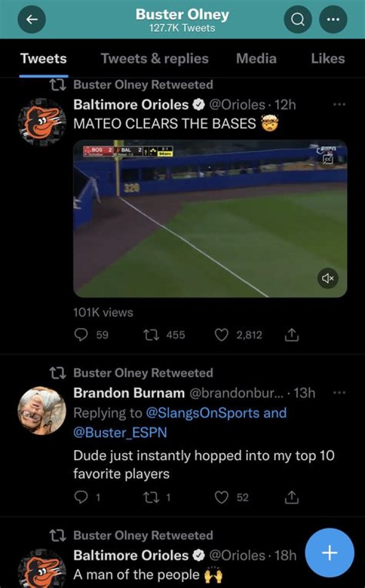365x588 pixels.
Task: Switch to Tweets & replies tab
Action: 155,58
